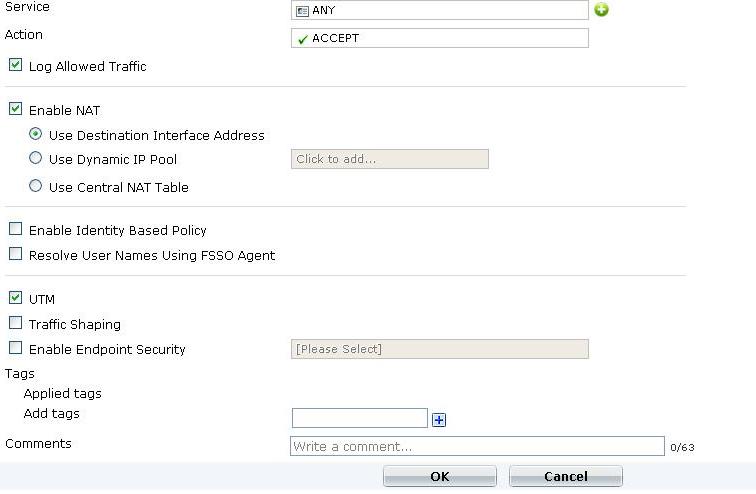
Task: Check Resolve User Names Using FSSO Agent
Action: tap(15, 255)
